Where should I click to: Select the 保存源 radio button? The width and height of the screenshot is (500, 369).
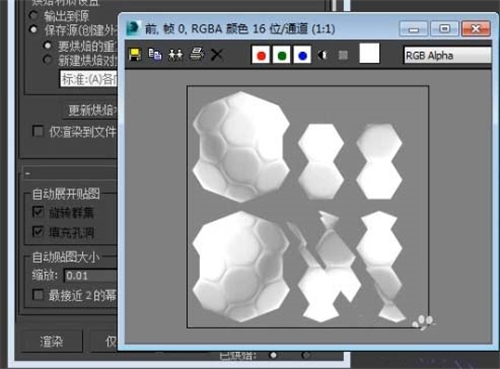point(33,30)
